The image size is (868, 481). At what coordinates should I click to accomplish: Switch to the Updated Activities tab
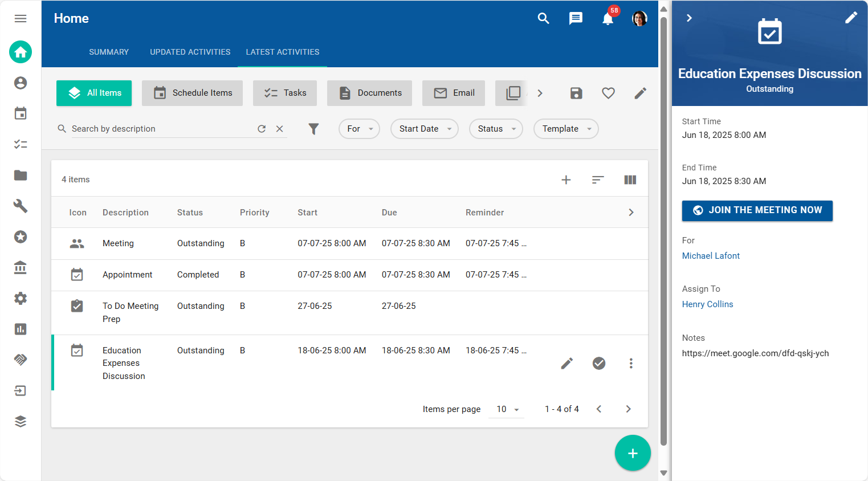tap(190, 52)
